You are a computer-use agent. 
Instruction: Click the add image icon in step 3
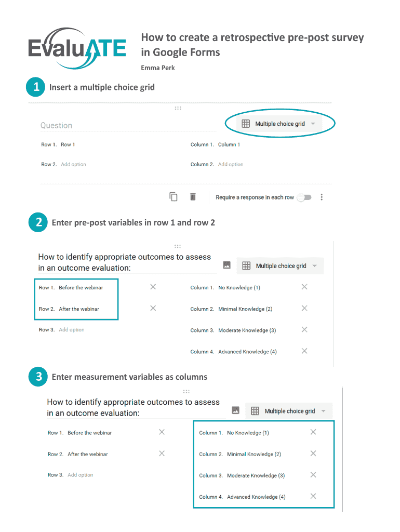(x=235, y=410)
